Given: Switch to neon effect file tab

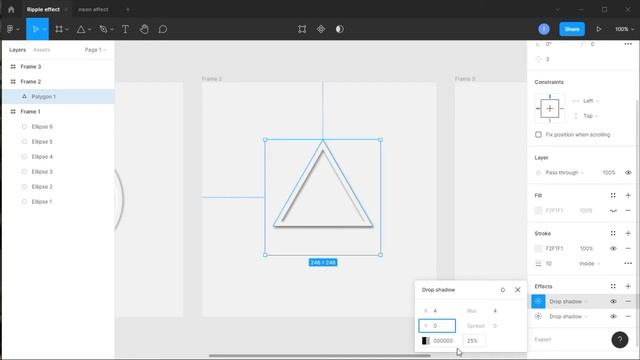Looking at the screenshot, I should click(x=93, y=9).
